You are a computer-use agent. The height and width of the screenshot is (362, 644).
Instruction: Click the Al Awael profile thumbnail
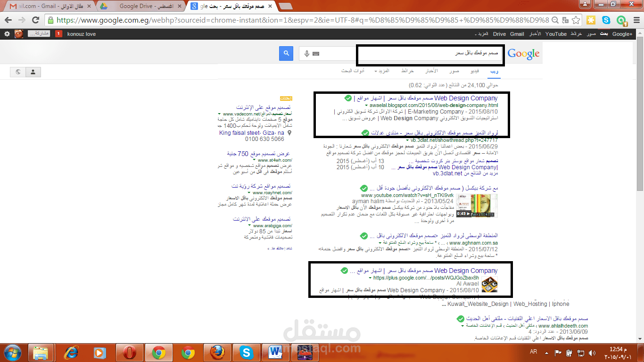(x=489, y=285)
